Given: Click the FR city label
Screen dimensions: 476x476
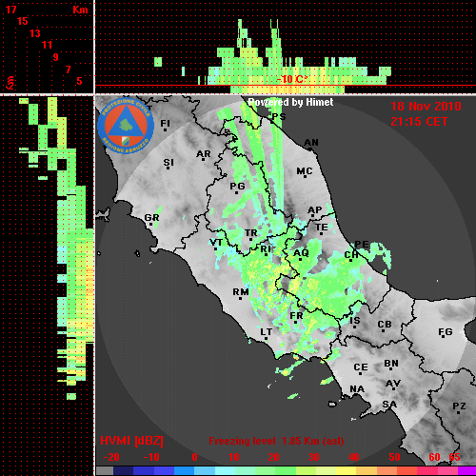Looking at the screenshot, I should [296, 316].
